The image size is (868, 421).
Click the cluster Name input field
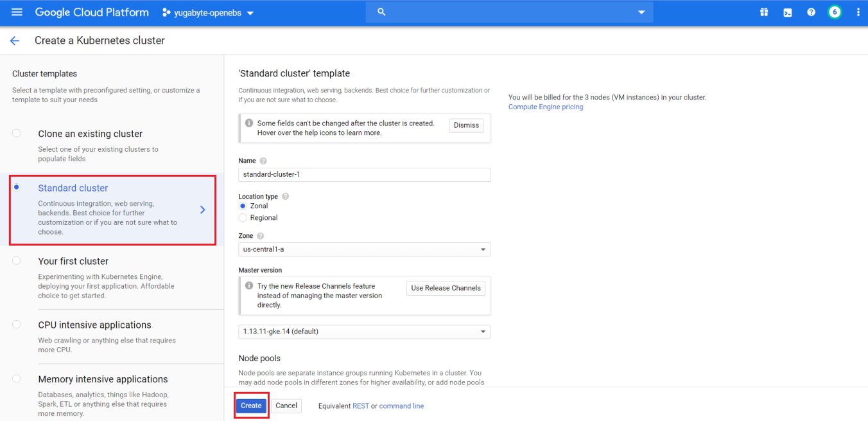364,175
